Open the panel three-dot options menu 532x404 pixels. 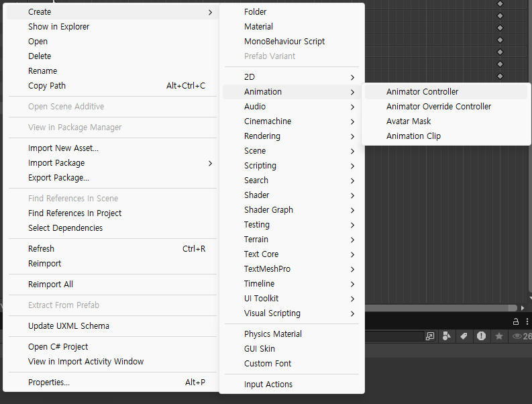point(527,321)
